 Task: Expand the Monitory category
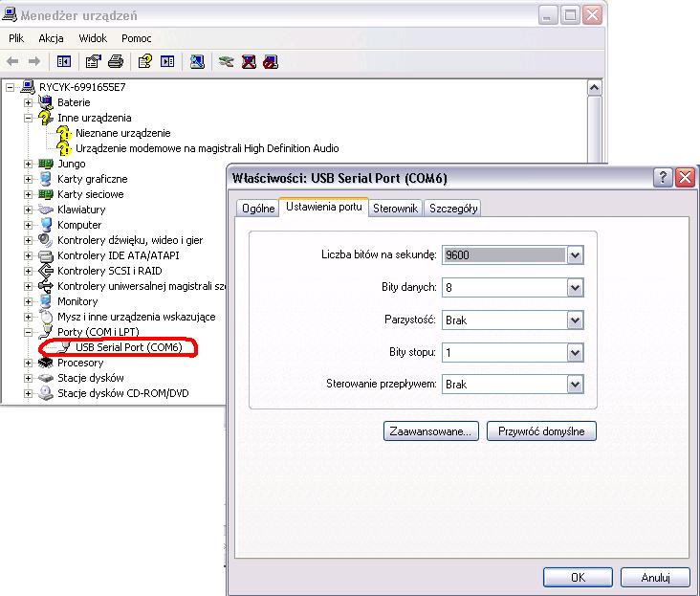pos(28,301)
